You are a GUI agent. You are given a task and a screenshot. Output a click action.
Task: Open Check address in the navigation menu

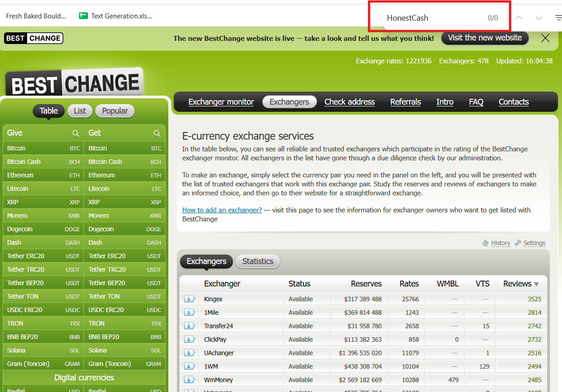tap(350, 102)
